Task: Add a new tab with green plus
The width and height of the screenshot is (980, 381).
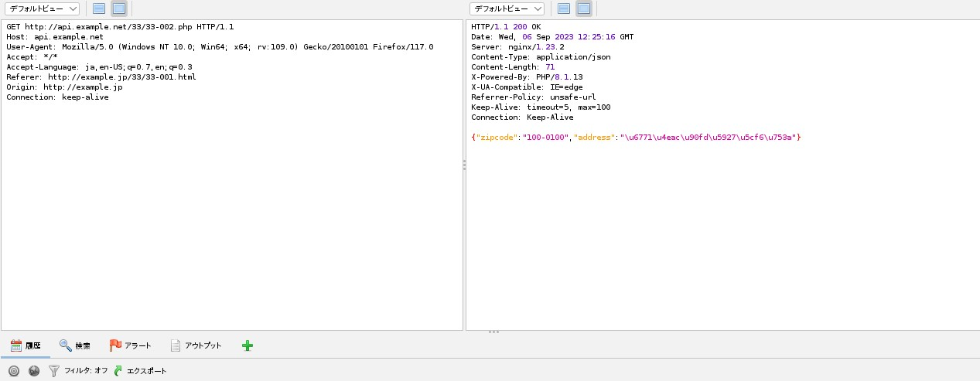Action: pyautogui.click(x=248, y=345)
